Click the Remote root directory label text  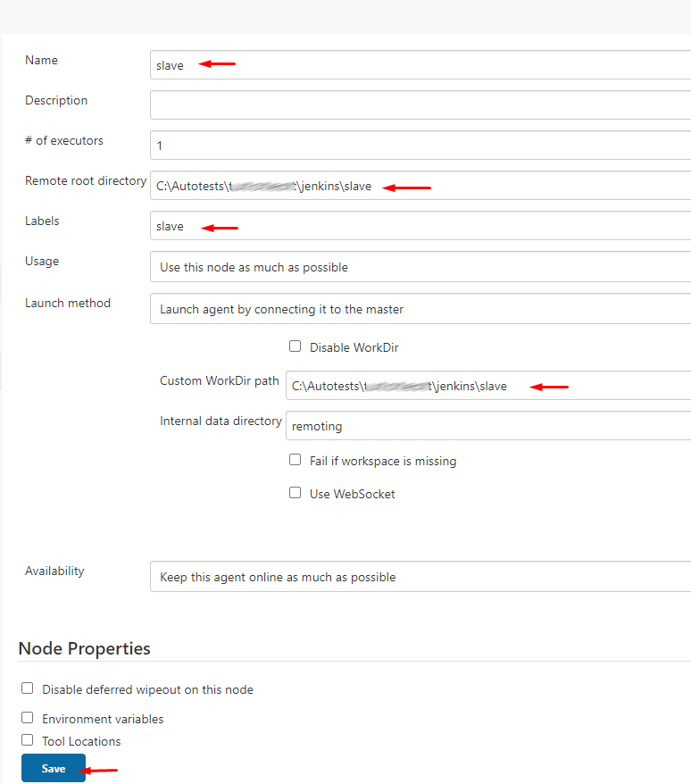point(86,180)
